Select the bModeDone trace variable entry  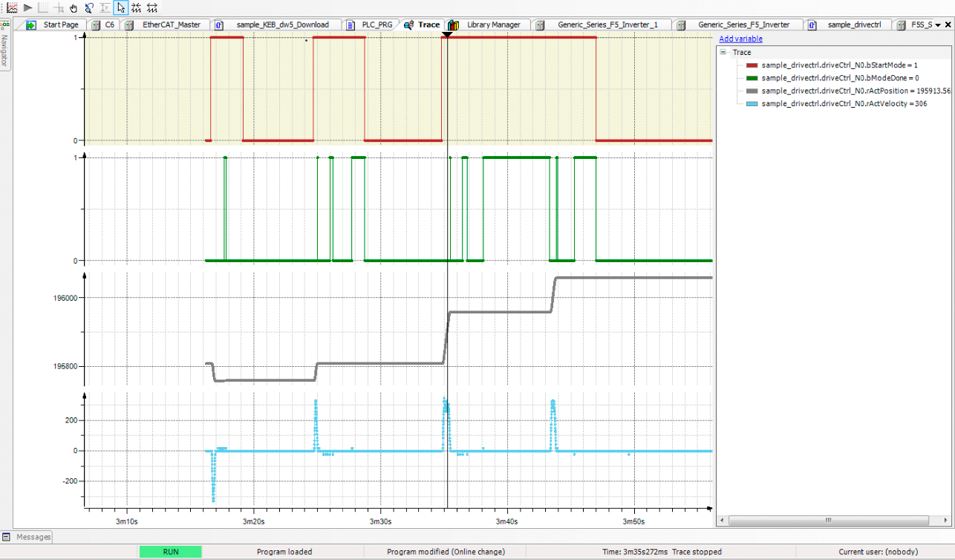pos(840,78)
